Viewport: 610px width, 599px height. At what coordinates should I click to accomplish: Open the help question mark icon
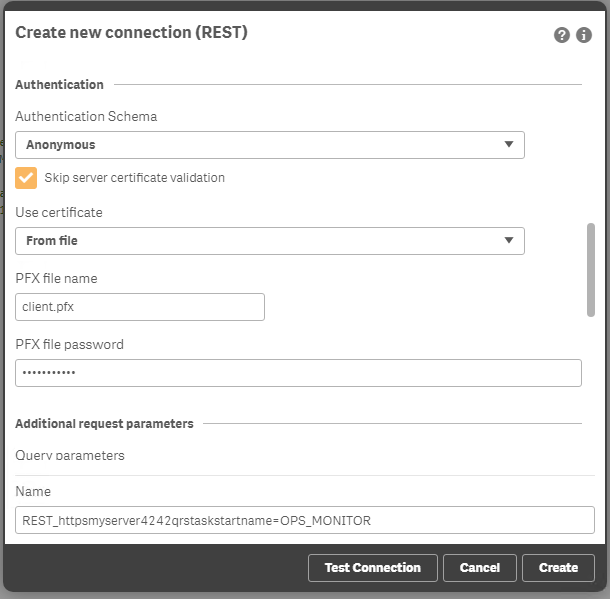coord(562,35)
